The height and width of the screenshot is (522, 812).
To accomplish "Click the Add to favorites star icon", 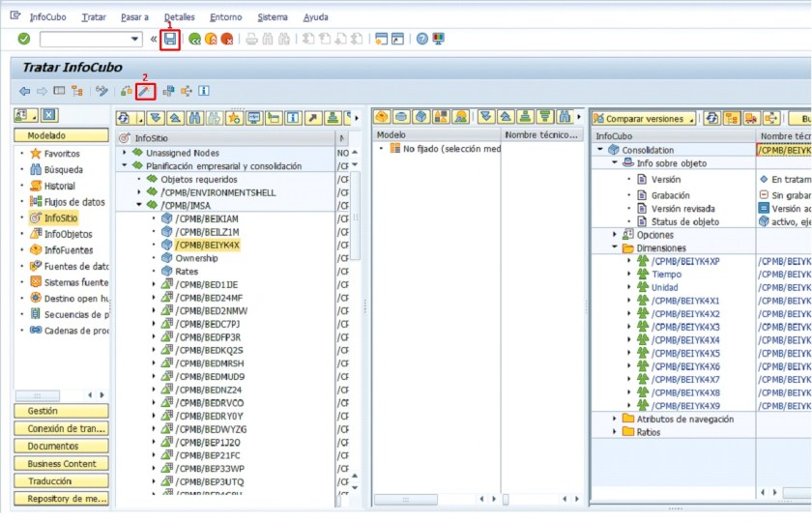I will point(234,118).
